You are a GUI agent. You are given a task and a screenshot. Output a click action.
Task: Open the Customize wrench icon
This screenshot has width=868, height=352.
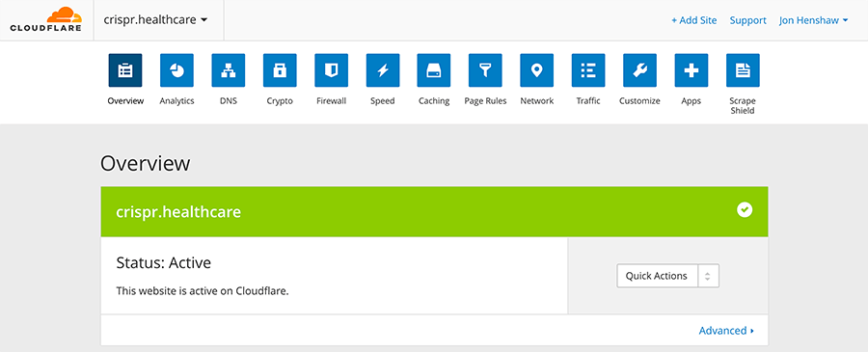[640, 70]
